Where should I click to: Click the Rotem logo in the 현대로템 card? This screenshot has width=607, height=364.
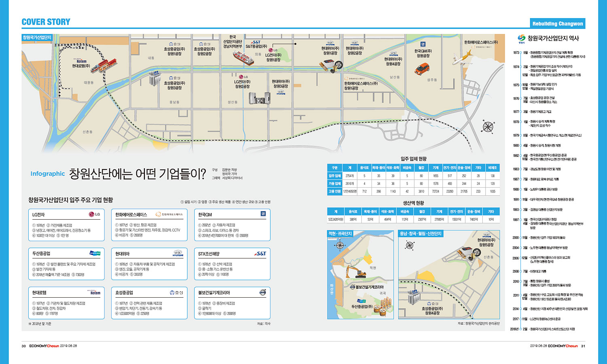coord(95,292)
